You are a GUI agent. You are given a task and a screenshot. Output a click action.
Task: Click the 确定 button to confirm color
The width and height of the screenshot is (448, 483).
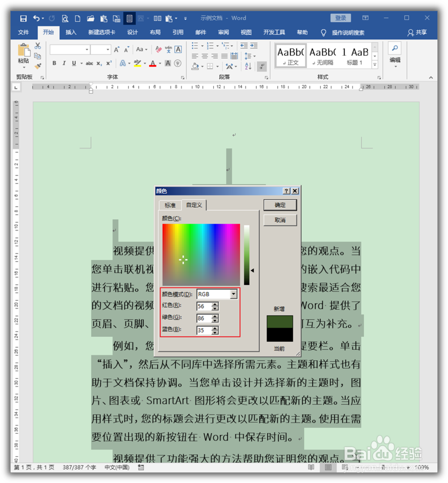tap(280, 205)
